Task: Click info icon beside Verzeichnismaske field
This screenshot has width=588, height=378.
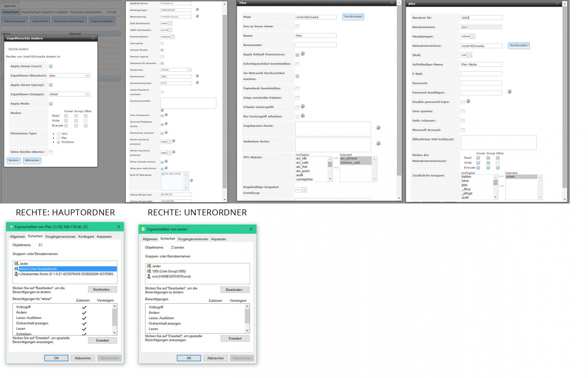Action: [x=197, y=83]
